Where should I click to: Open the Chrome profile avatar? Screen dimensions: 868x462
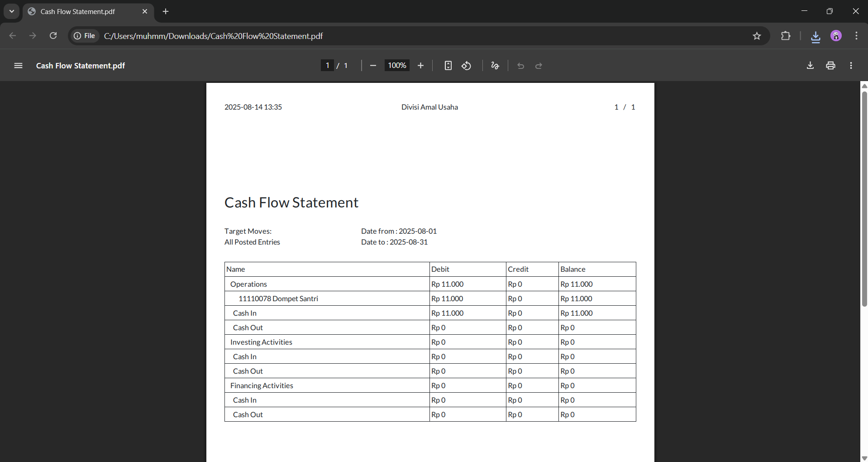(x=836, y=36)
